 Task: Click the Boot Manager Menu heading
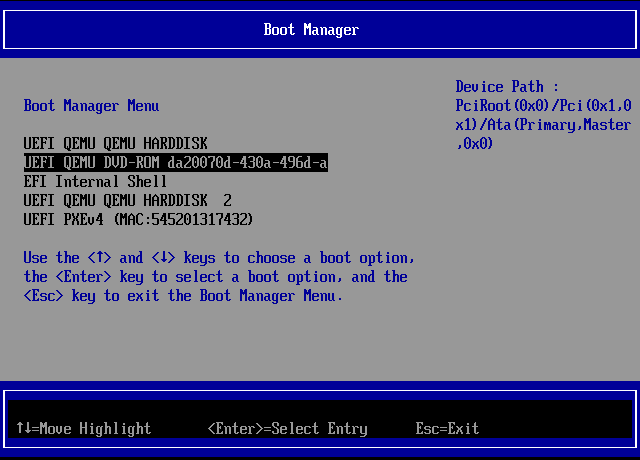91,105
